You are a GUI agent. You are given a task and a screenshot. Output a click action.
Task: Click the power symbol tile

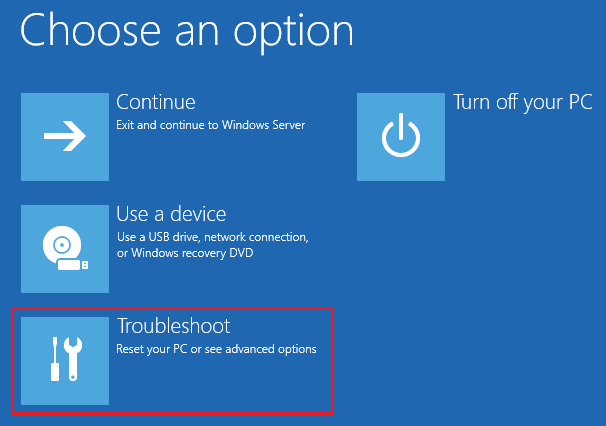tap(401, 137)
